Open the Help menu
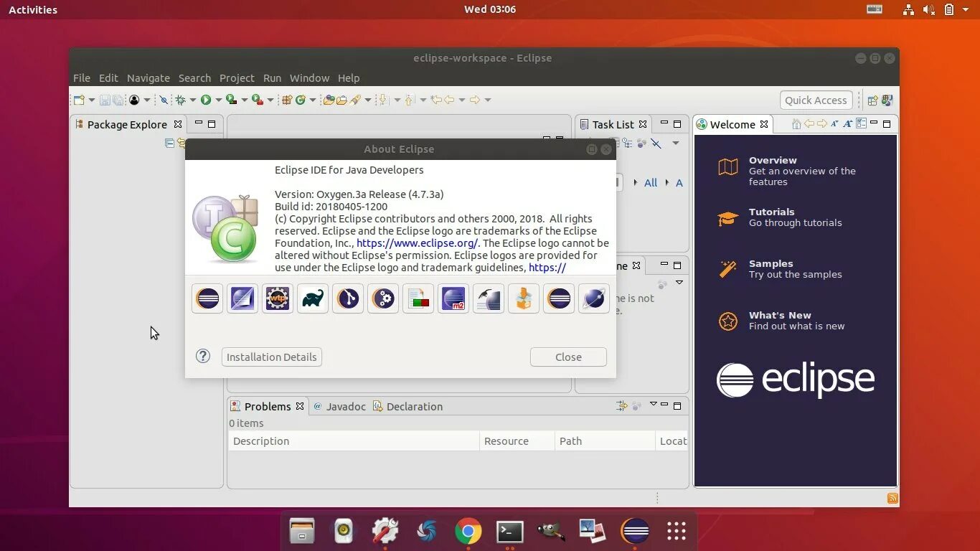The height and width of the screenshot is (551, 980). (x=349, y=77)
